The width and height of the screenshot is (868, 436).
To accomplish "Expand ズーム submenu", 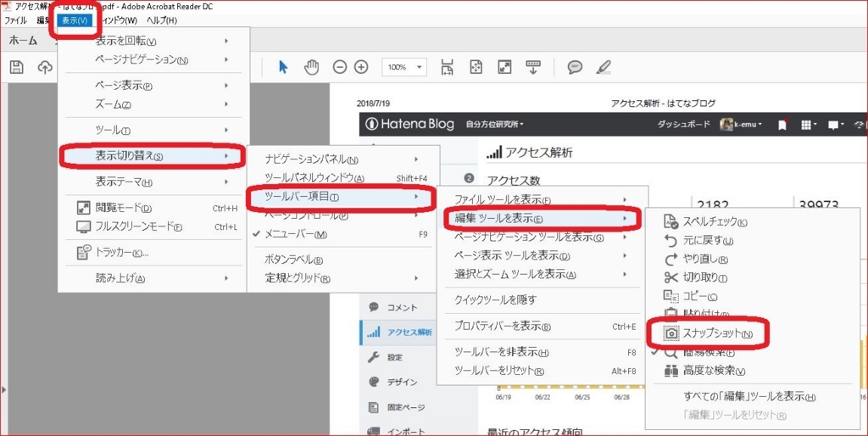I will (153, 104).
